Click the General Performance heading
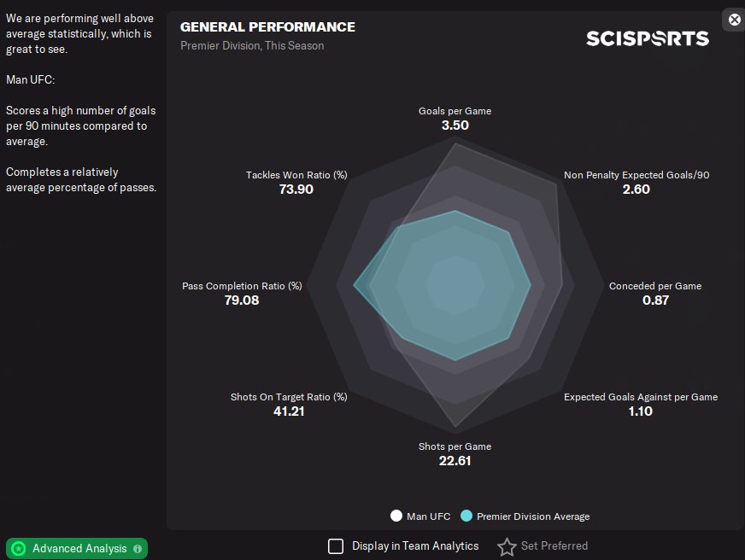 pyautogui.click(x=267, y=27)
